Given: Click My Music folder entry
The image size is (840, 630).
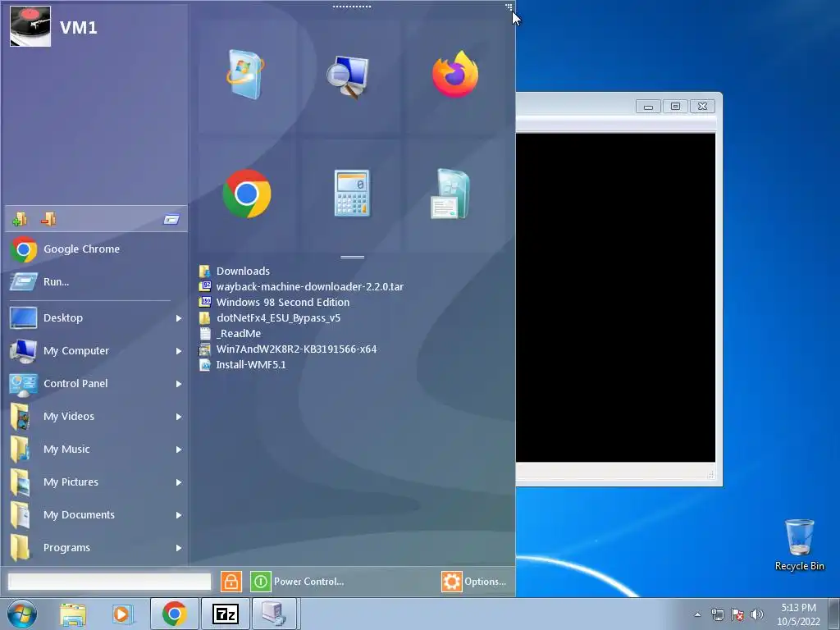Looking at the screenshot, I should (96, 449).
